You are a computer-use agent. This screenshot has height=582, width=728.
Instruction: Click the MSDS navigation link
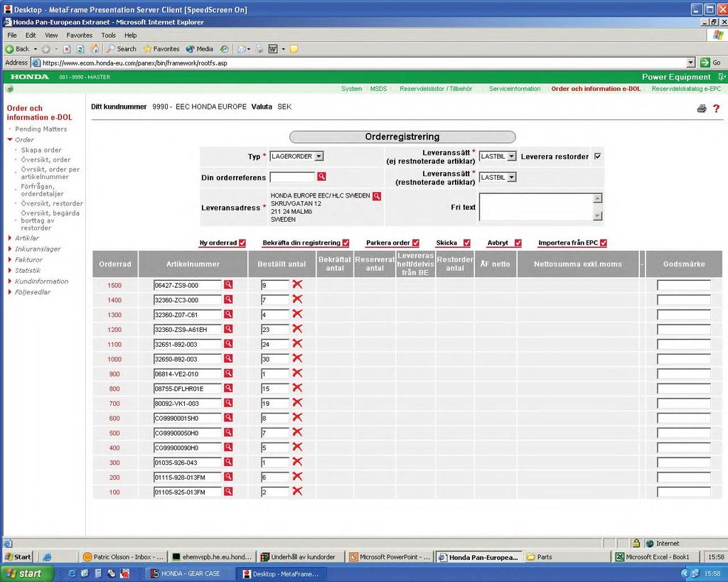coord(378,89)
